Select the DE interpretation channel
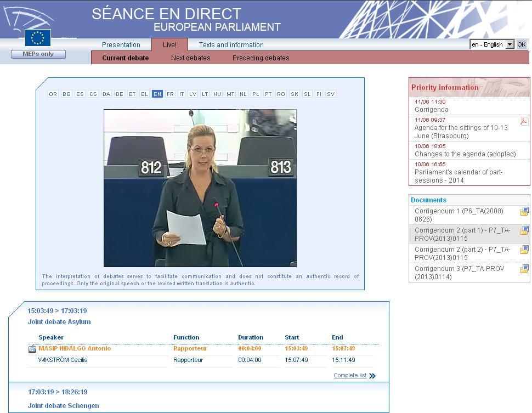The image size is (532, 413). (119, 94)
